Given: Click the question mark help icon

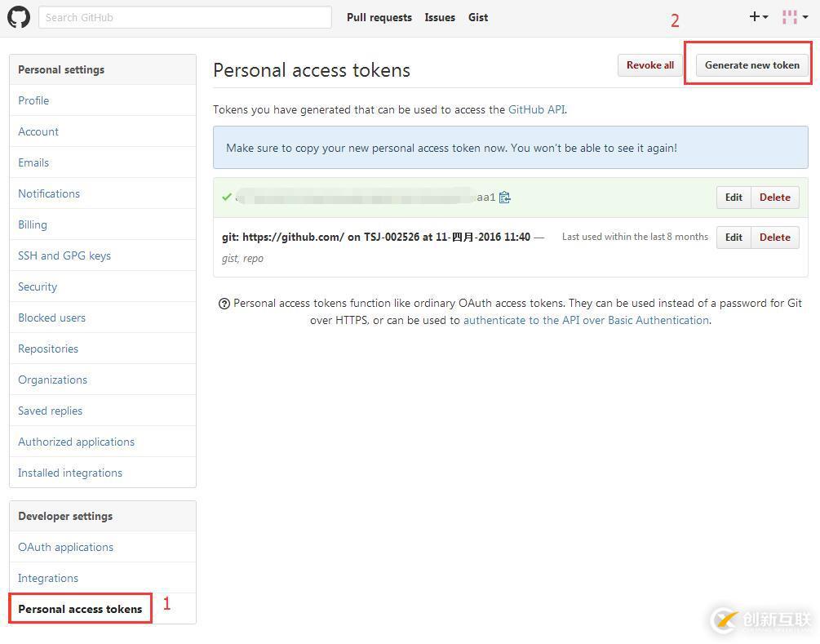Looking at the screenshot, I should [x=224, y=304].
